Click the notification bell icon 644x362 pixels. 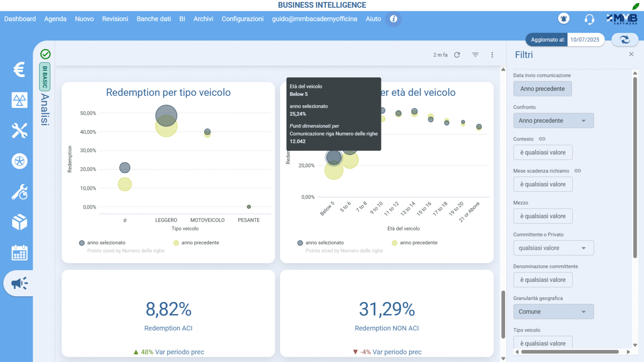coord(564,19)
